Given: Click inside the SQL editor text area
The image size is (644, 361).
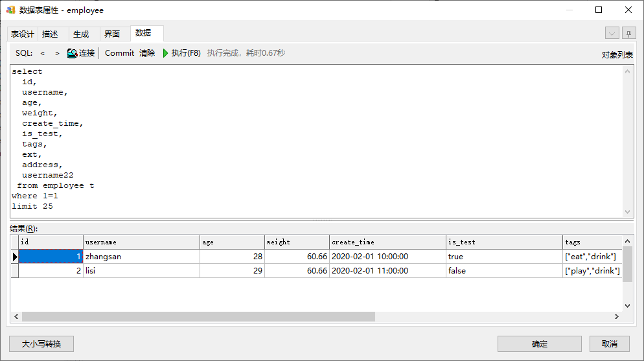Looking at the screenshot, I should pos(316,141).
